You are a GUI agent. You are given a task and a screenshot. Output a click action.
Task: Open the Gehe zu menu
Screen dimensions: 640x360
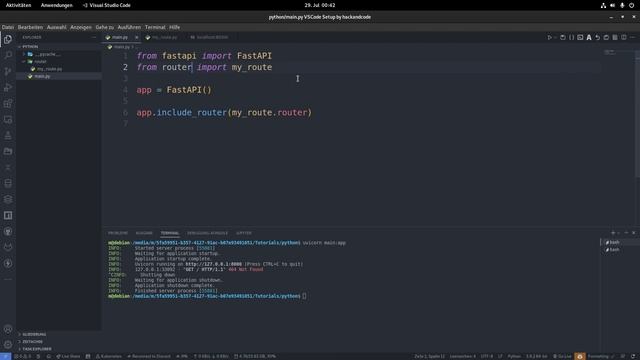tap(104, 27)
